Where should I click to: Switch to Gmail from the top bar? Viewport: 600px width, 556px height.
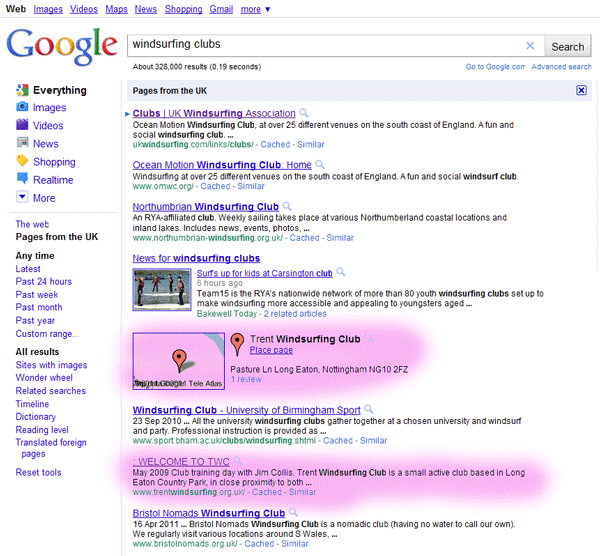pyautogui.click(x=221, y=9)
